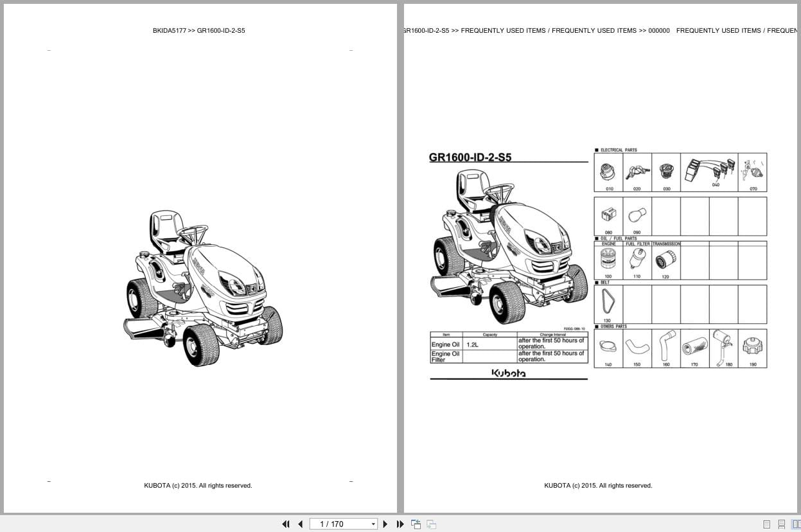This screenshot has width=801, height=532.
Task: Click the TRANSMISSION column header
Action: click(x=666, y=244)
